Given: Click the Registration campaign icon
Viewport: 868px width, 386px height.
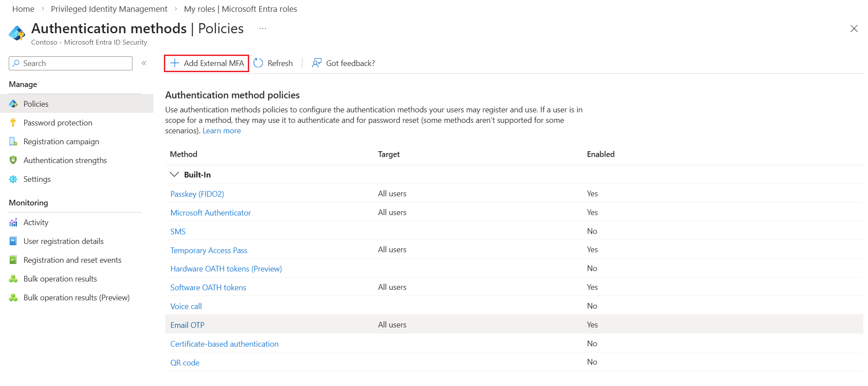Looking at the screenshot, I should 13,141.
